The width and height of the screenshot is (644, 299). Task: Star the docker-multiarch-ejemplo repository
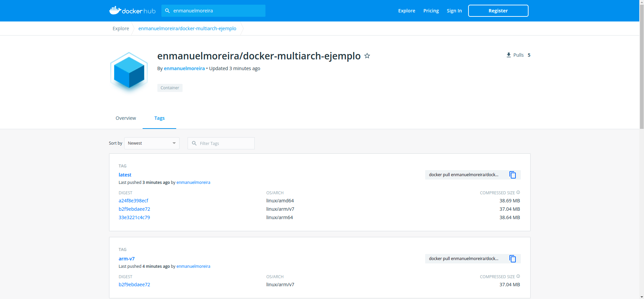coord(367,56)
